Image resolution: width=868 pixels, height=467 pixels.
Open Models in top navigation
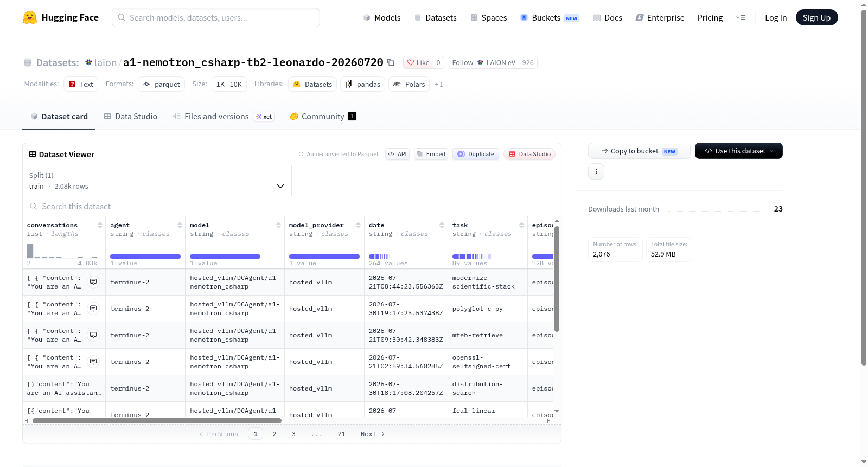pyautogui.click(x=382, y=17)
